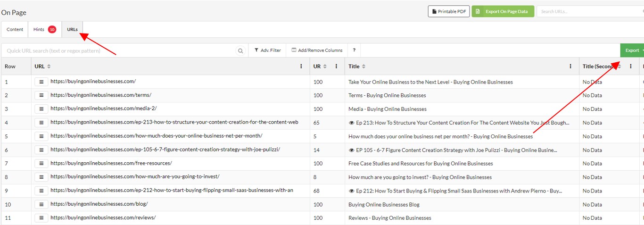Click URL https://buyingonlinebusinesses.com/reviews/

(x=103, y=218)
